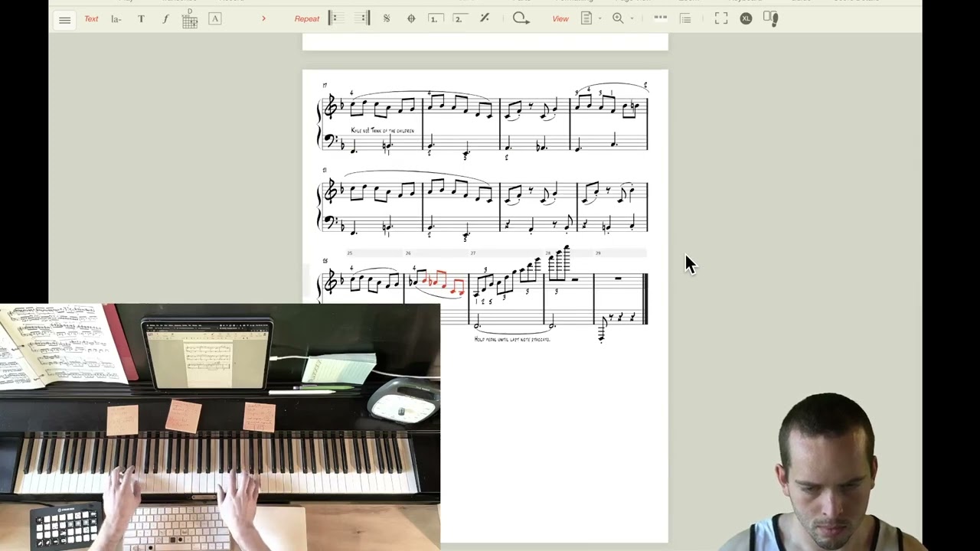The image size is (980, 551).
Task: Click the loop arrow icon
Action: coord(521,18)
